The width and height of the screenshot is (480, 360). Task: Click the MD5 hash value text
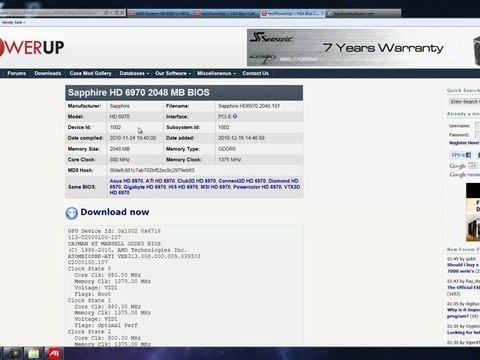point(152,170)
